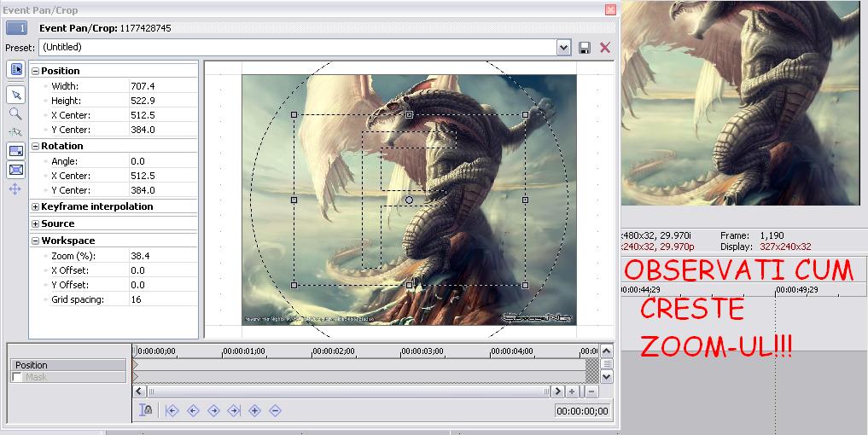This screenshot has height=435, width=868.
Task: Go to Last Keyframe button
Action: pyautogui.click(x=234, y=410)
